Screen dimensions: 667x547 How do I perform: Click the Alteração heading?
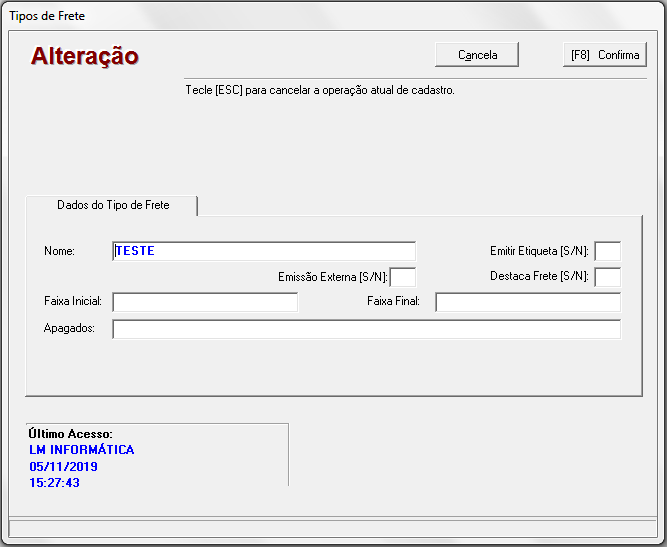[x=85, y=56]
